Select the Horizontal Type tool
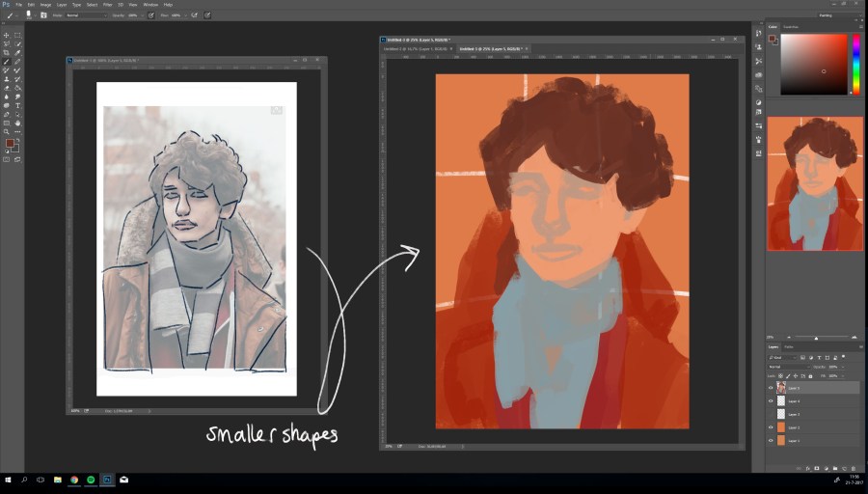Image resolution: width=868 pixels, height=494 pixels. (x=17, y=106)
